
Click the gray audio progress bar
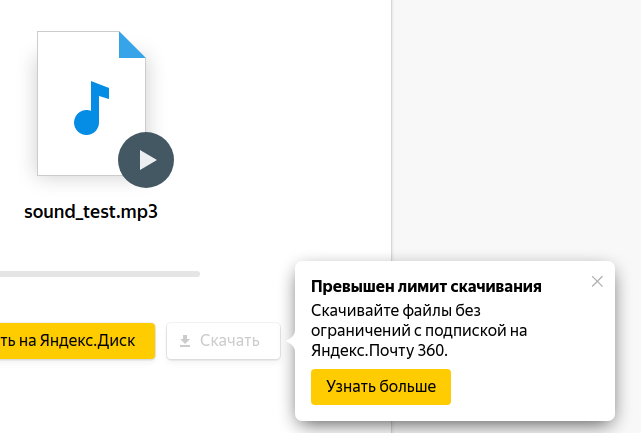[x=100, y=273]
